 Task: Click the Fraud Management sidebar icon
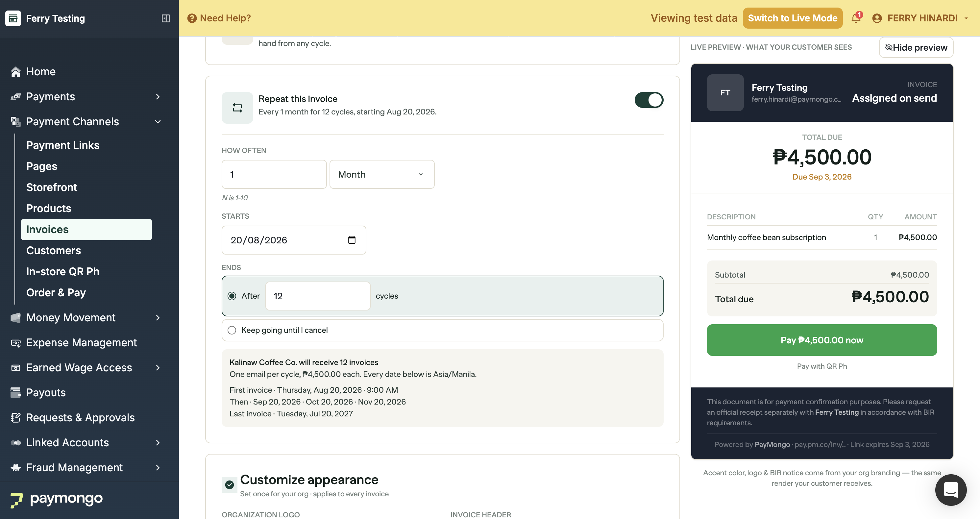(15, 468)
